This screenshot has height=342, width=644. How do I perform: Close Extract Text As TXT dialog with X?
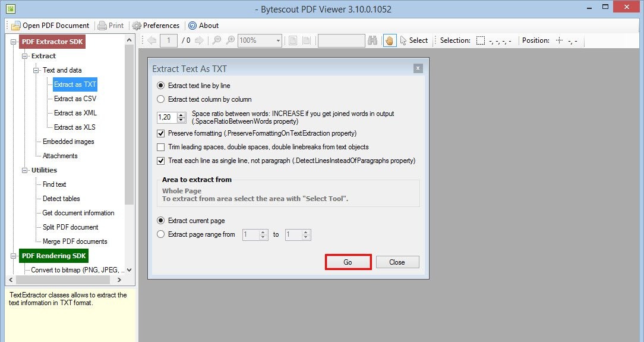click(x=418, y=68)
